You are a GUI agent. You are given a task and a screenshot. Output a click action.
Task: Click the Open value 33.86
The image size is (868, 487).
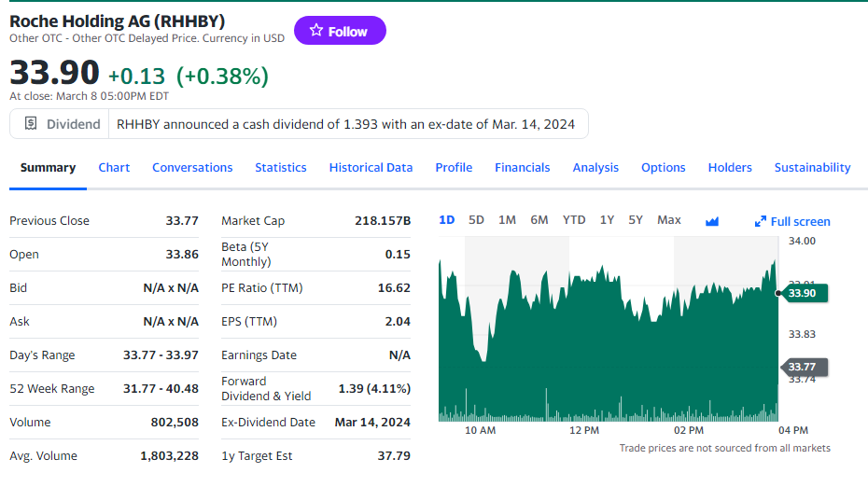182,255
